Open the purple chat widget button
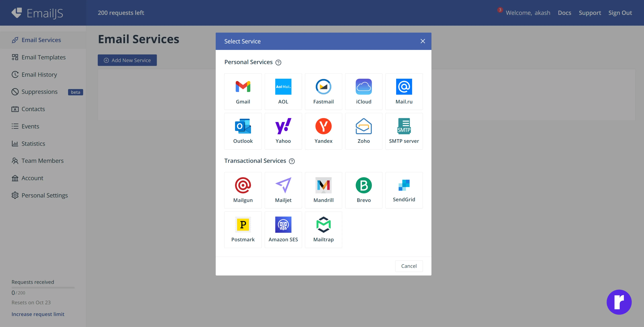Screen dimensions: 644x327 click(x=619, y=302)
